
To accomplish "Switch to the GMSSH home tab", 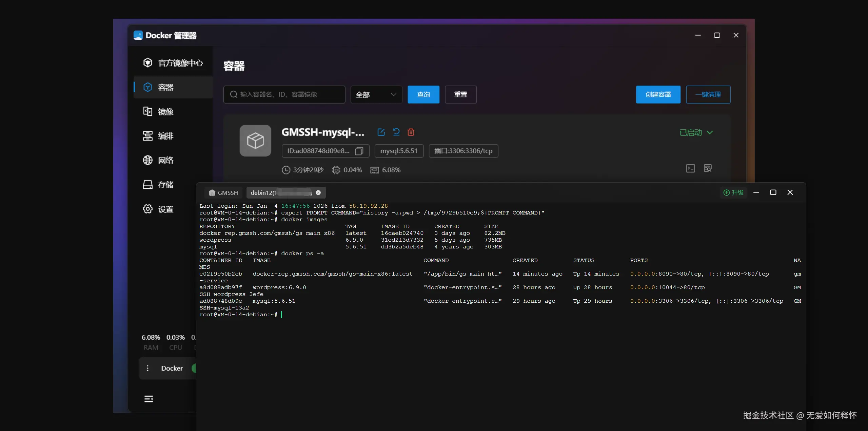I will 223,193.
